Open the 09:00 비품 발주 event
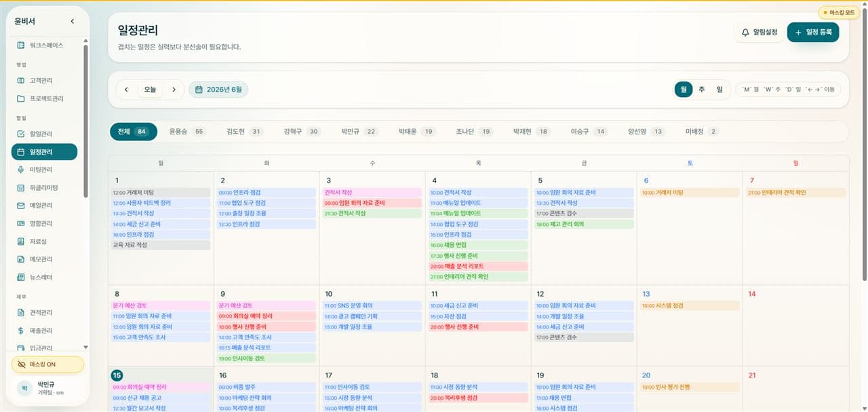 point(266,387)
